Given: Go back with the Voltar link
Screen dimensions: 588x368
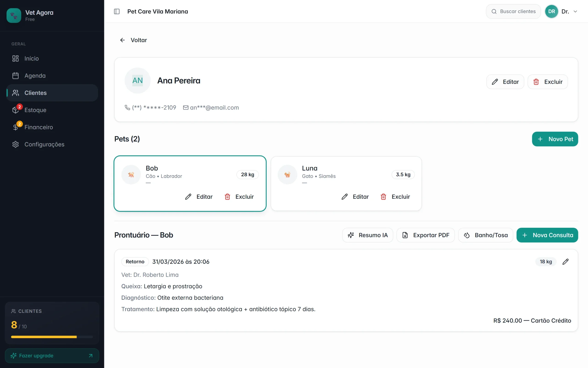Looking at the screenshot, I should point(133,40).
